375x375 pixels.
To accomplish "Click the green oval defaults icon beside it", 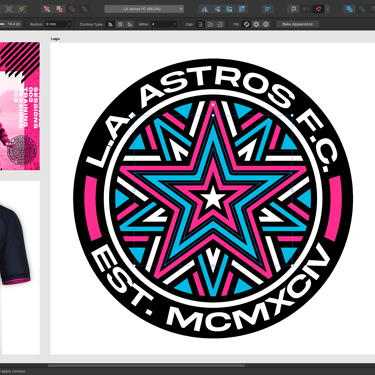I will click(x=22, y=9).
